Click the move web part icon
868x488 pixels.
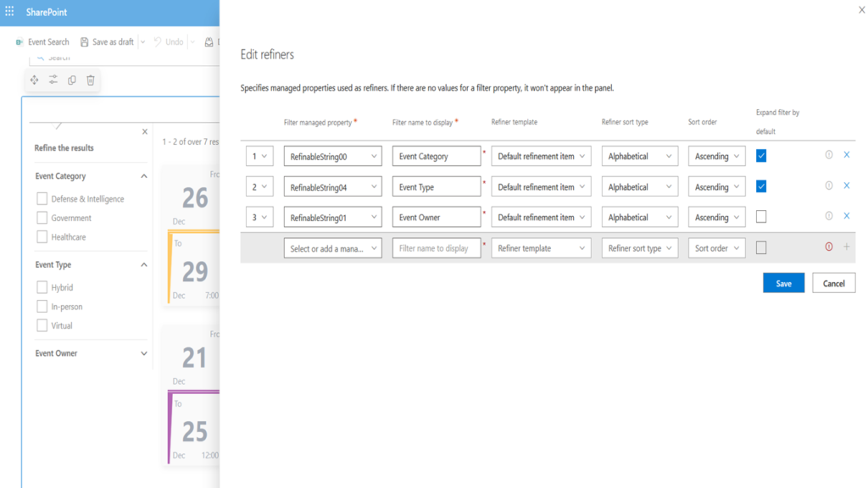(34, 80)
